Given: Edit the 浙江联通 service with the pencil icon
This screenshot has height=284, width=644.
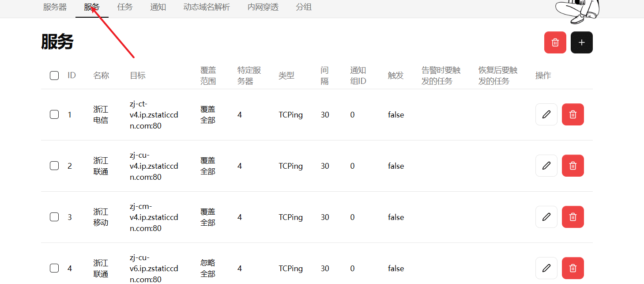Looking at the screenshot, I should (546, 165).
